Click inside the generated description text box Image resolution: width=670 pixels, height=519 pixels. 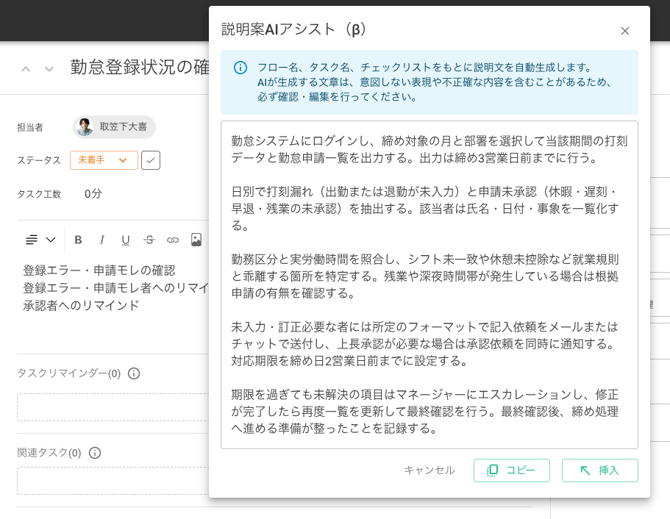tap(429, 284)
